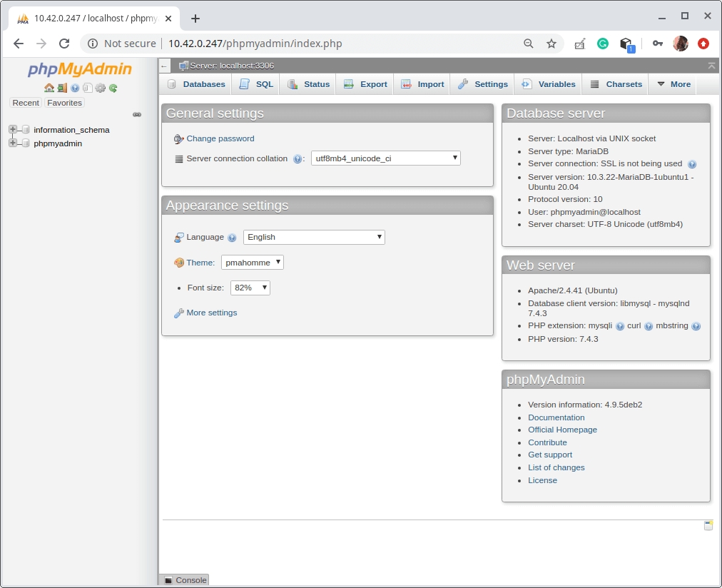
Task: Open the Console bar at the bottom
Action: pyautogui.click(x=185, y=580)
